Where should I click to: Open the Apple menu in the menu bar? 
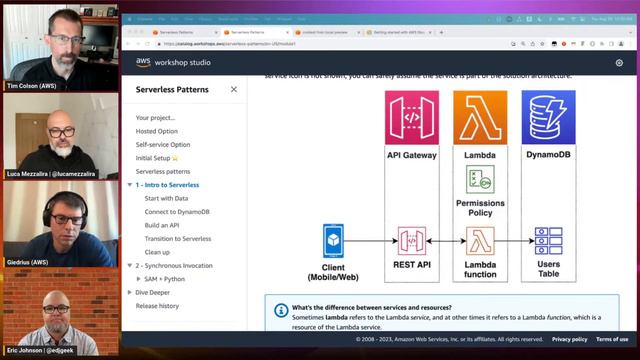coord(129,19)
